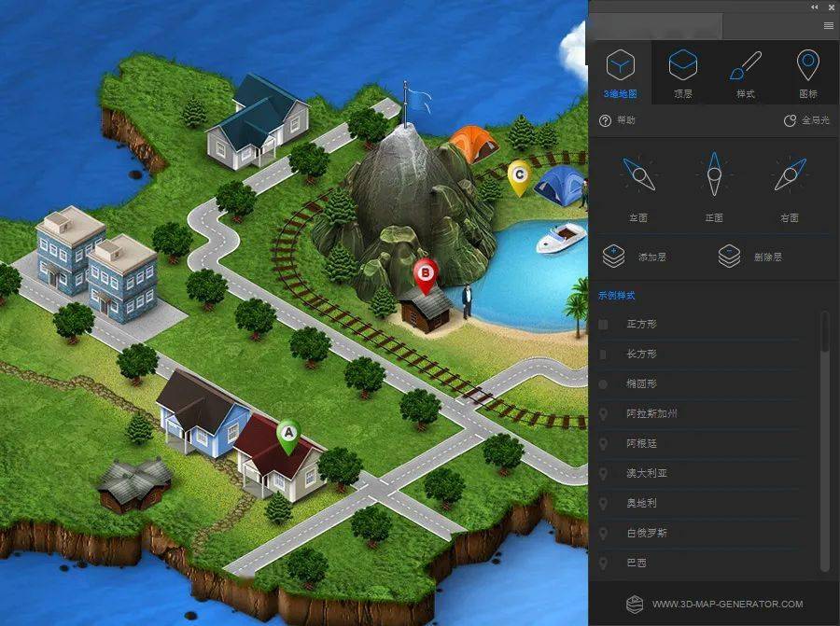Select the 巴西 style
Screen dimensions: 840x626
pos(698,563)
